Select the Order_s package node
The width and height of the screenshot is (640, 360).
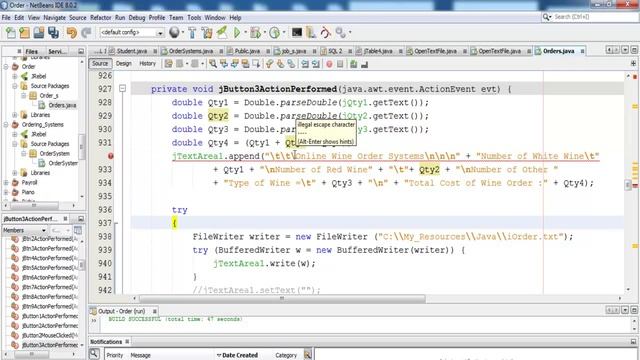pyautogui.click(x=49, y=96)
